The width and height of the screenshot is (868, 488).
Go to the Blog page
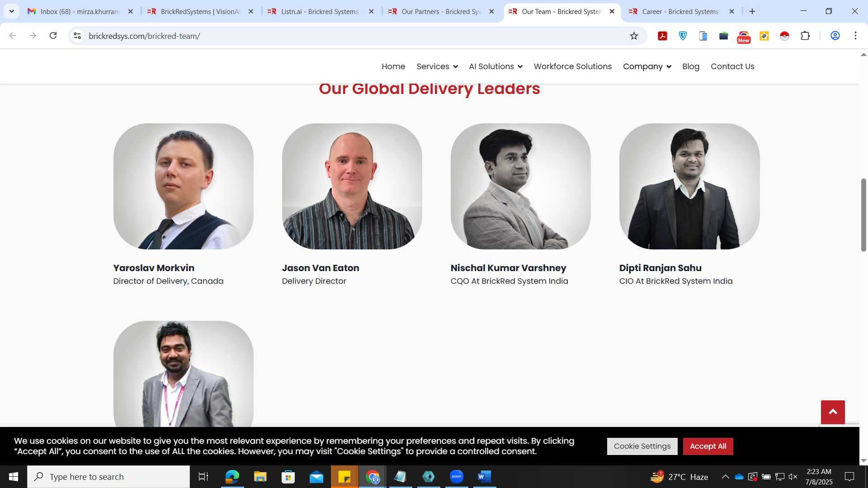click(690, 66)
